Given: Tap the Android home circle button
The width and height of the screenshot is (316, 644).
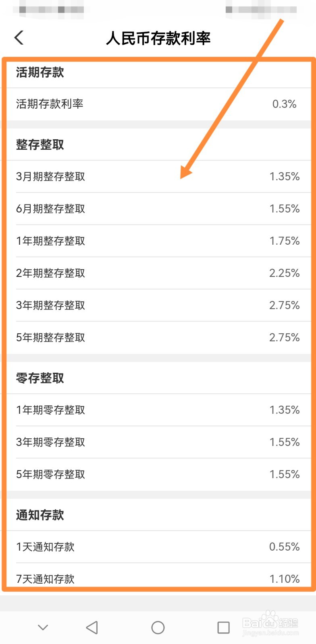Looking at the screenshot, I should [x=158, y=627].
